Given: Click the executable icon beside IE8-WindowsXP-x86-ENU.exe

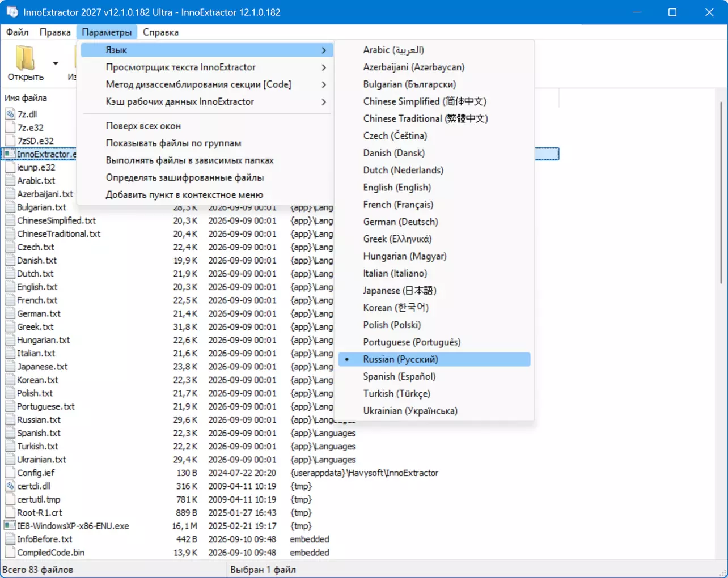Looking at the screenshot, I should click(10, 526).
